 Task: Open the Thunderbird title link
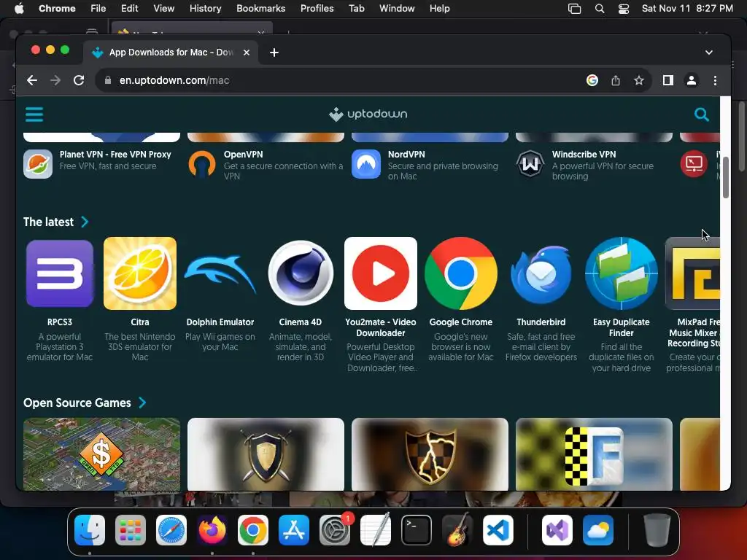click(541, 322)
